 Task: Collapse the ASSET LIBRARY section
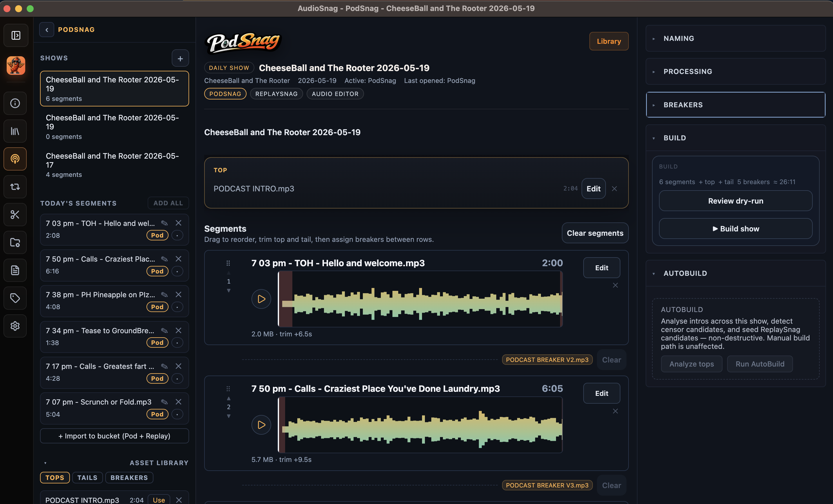pos(114,463)
